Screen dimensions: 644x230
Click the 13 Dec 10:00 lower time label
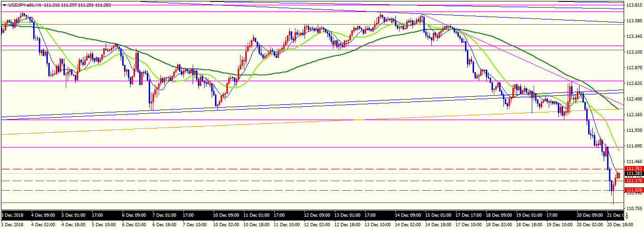pos(377,224)
